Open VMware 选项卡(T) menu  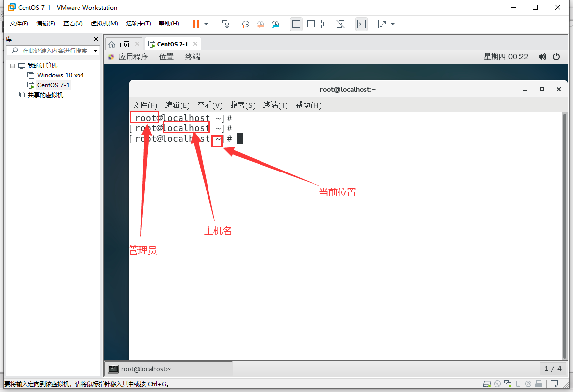tap(138, 24)
